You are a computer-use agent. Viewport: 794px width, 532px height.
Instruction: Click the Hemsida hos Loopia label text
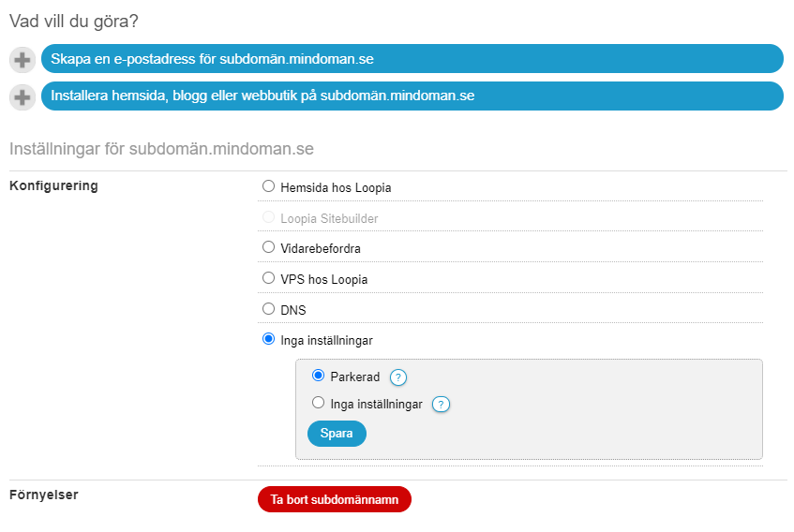336,187
